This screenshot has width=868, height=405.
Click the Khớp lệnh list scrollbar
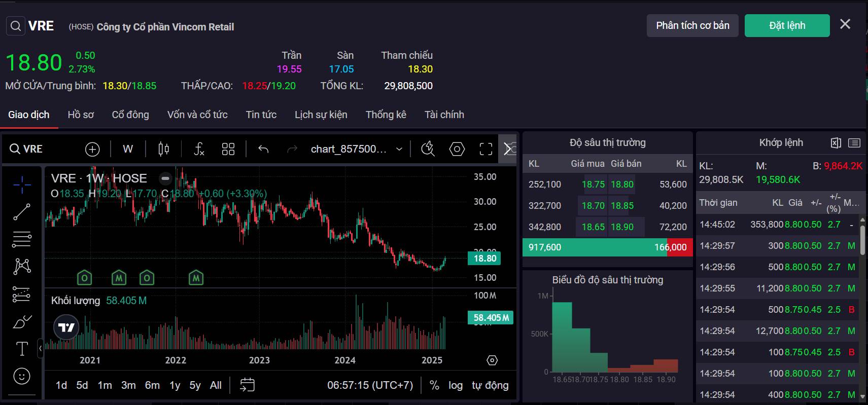[x=862, y=240]
